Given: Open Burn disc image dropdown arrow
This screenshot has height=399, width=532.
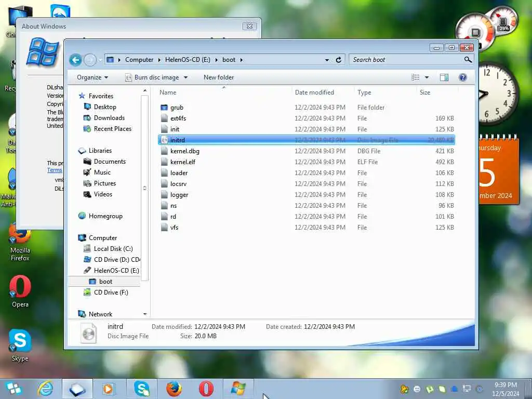Looking at the screenshot, I should (x=185, y=77).
